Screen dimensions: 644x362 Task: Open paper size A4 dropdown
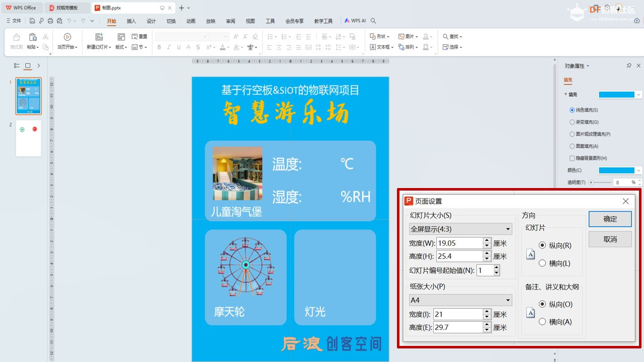click(x=460, y=300)
